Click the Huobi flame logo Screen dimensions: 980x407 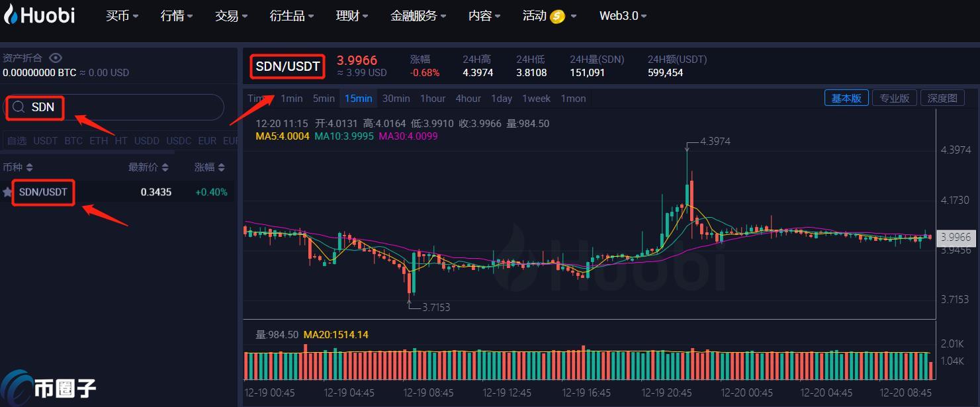[11, 15]
